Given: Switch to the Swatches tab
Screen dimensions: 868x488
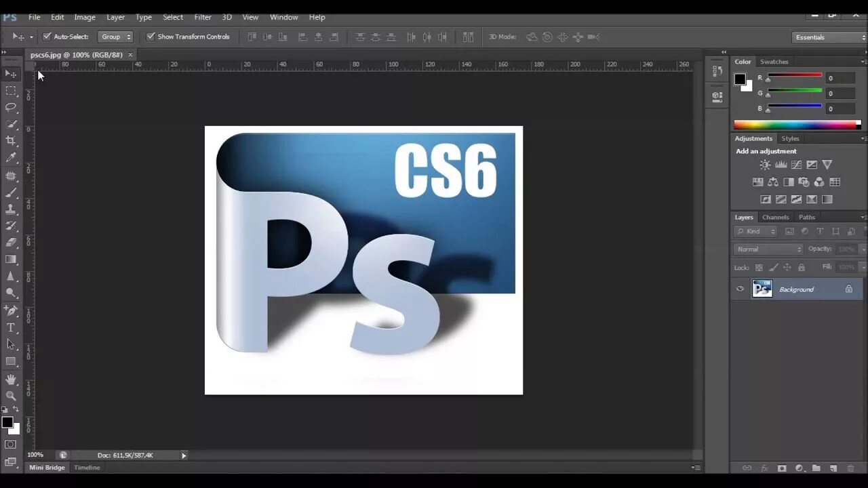Looking at the screenshot, I should coord(774,62).
